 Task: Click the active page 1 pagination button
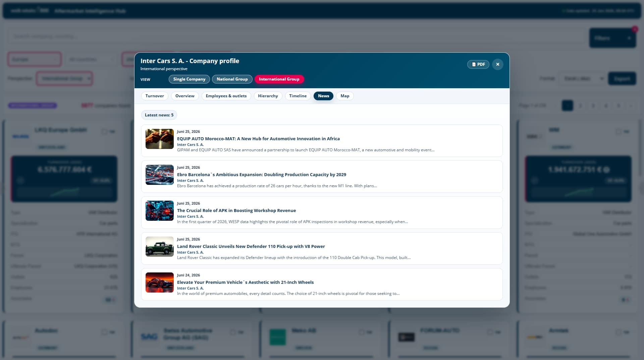click(x=567, y=106)
